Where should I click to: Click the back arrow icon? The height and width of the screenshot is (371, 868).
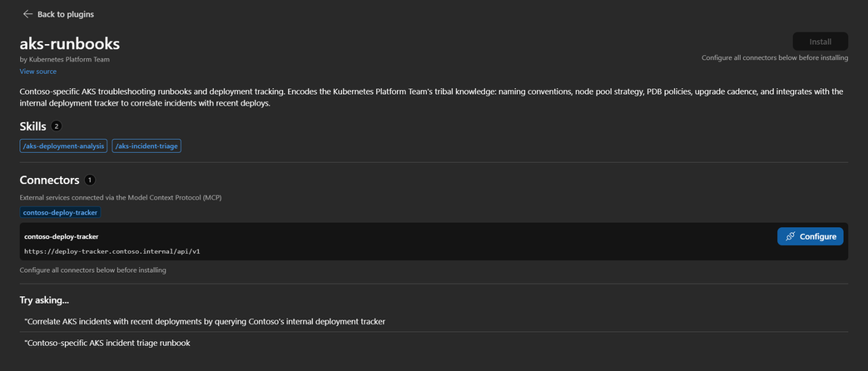(x=27, y=14)
